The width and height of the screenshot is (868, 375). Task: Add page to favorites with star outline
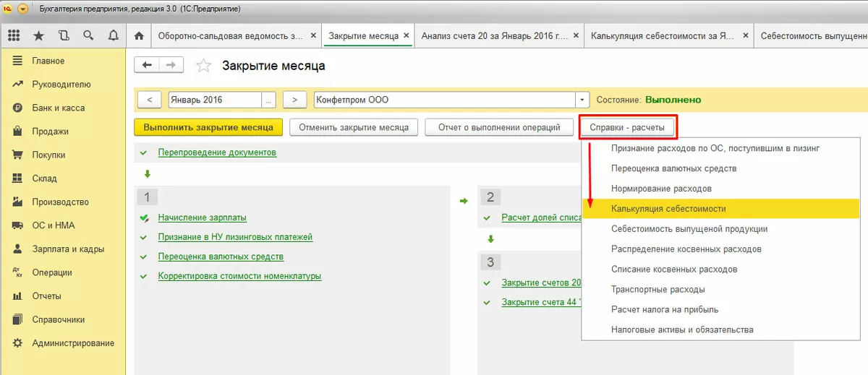(x=204, y=66)
